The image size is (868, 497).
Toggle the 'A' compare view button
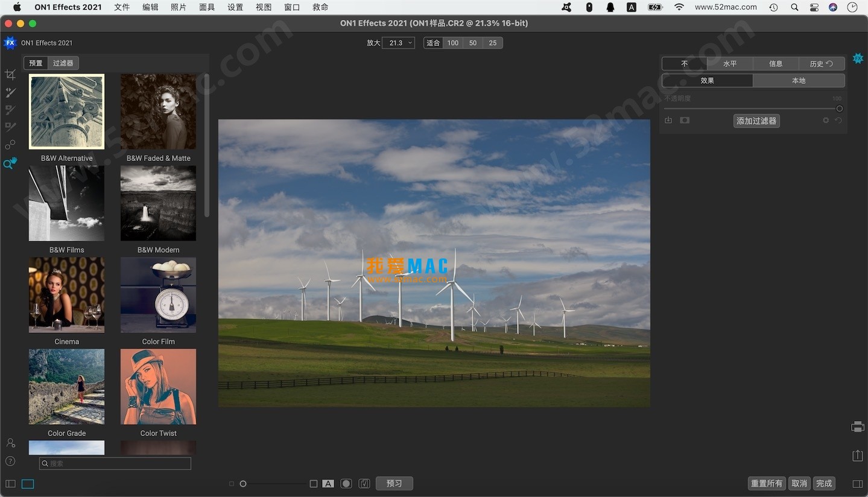pyautogui.click(x=328, y=484)
